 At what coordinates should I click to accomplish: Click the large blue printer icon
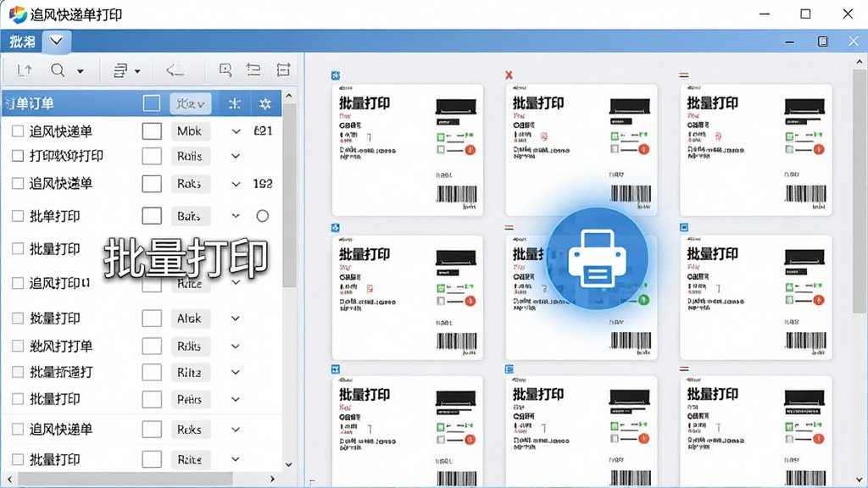598,258
